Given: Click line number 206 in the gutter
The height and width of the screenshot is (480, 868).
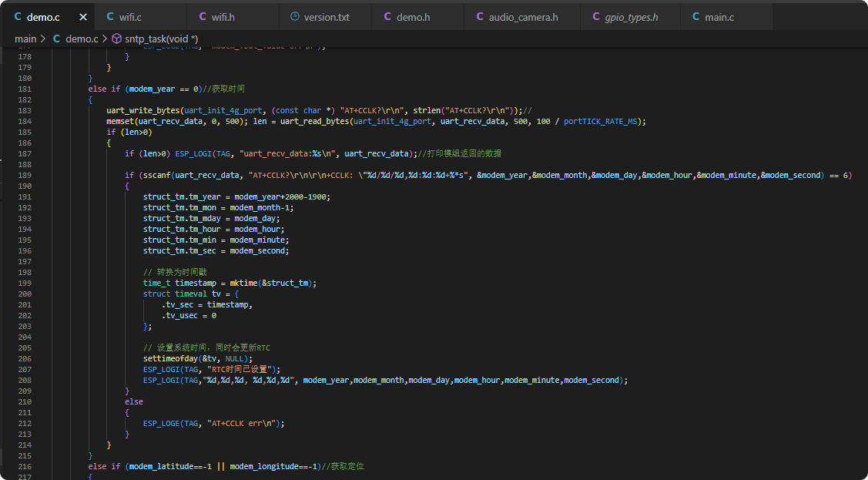Looking at the screenshot, I should point(25,359).
